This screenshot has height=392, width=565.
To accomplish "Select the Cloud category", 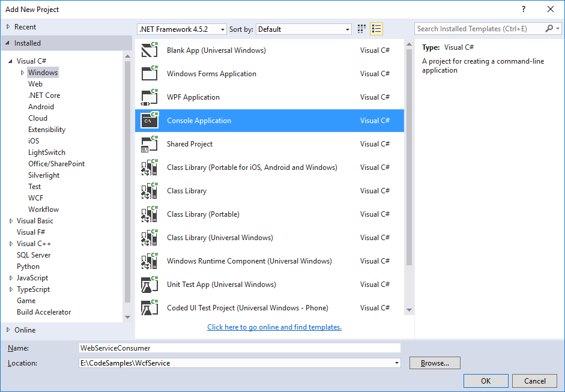I will [x=38, y=118].
